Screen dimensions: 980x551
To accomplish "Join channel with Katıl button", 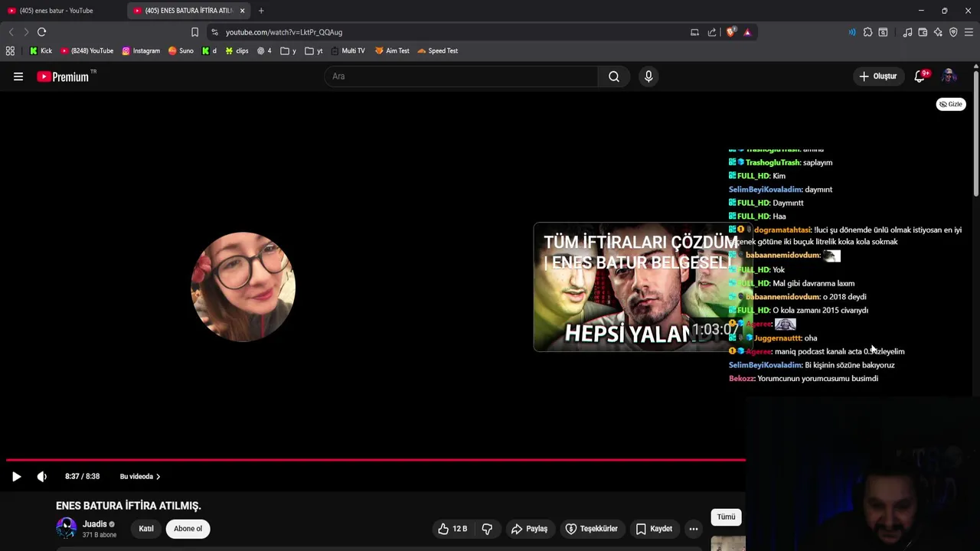I will coord(146,529).
